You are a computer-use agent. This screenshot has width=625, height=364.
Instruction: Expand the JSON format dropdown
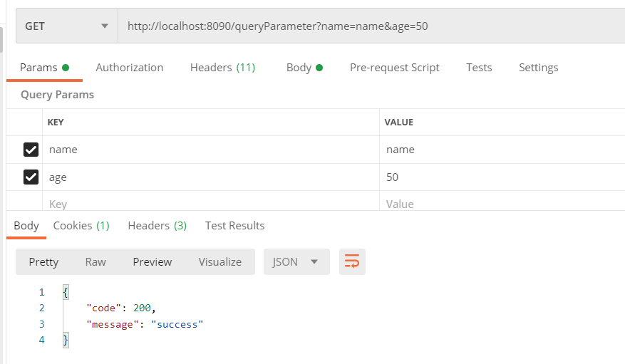coord(296,261)
